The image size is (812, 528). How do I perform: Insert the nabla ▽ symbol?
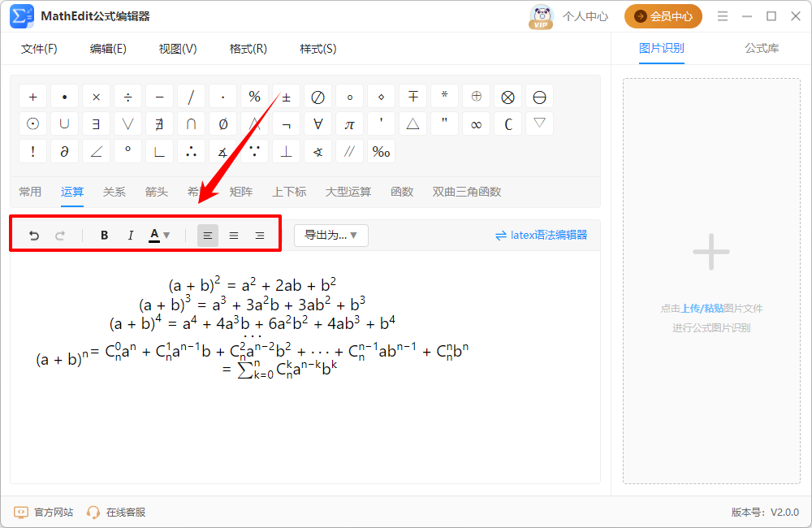(540, 124)
